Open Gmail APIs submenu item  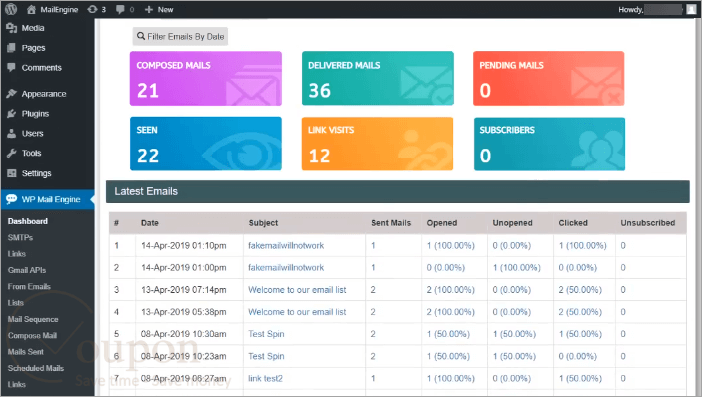(27, 270)
